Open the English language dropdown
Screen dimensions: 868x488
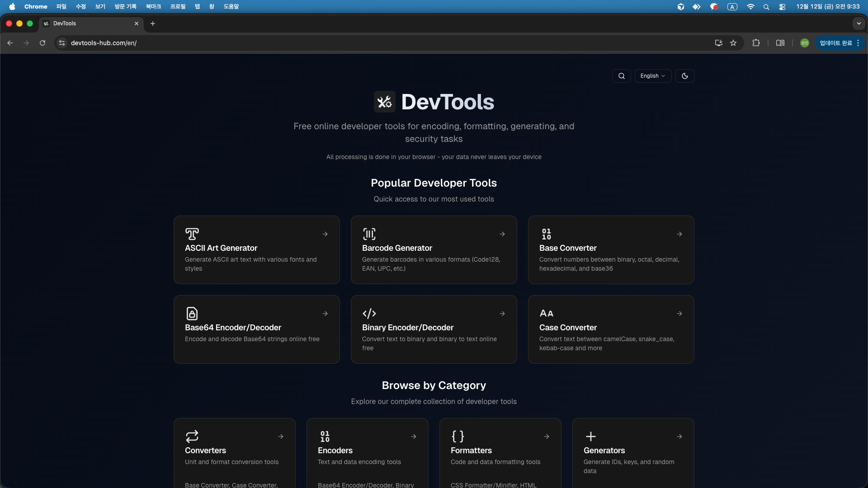(652, 75)
